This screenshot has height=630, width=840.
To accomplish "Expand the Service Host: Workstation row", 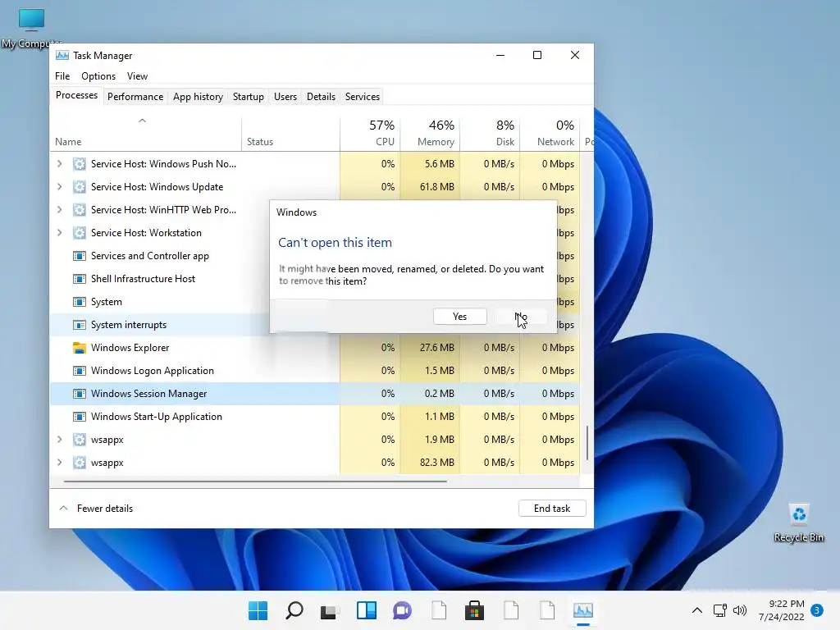I will click(59, 233).
